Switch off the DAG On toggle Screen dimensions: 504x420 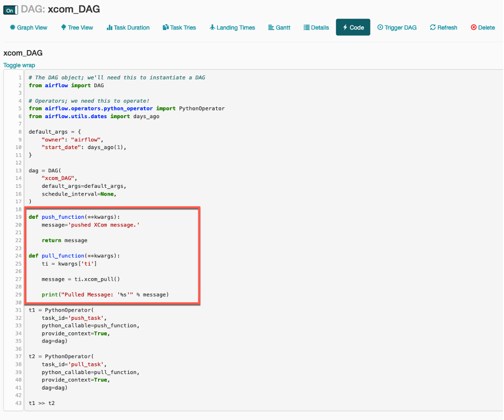[x=10, y=10]
